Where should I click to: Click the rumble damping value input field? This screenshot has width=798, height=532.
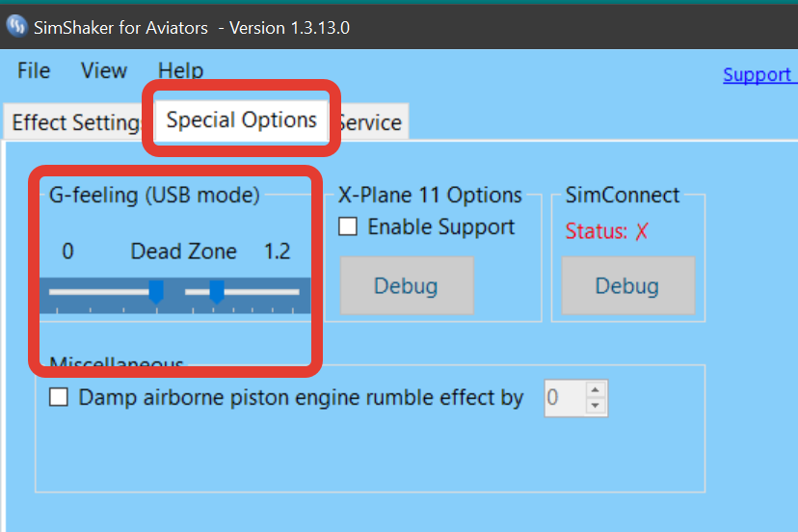[x=565, y=398]
